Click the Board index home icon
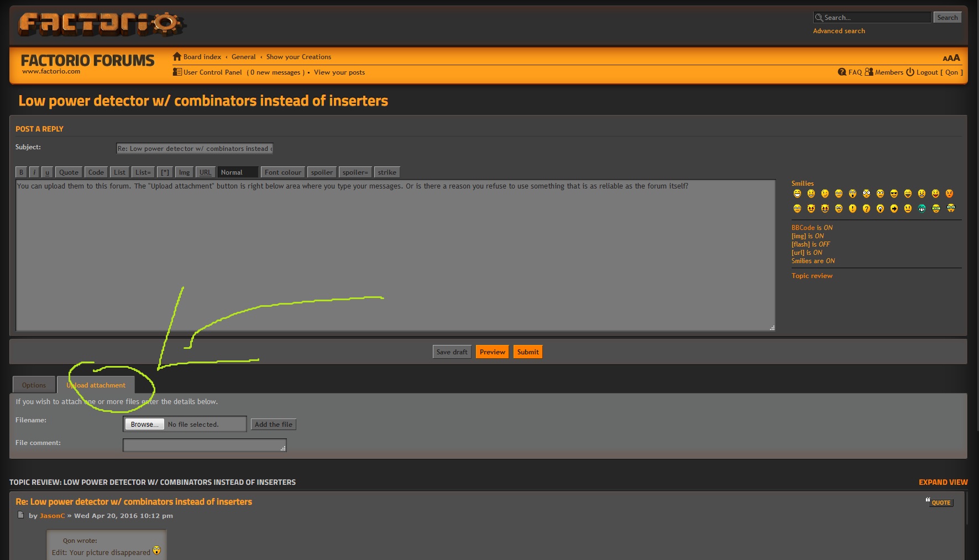The image size is (979, 560). click(x=177, y=56)
